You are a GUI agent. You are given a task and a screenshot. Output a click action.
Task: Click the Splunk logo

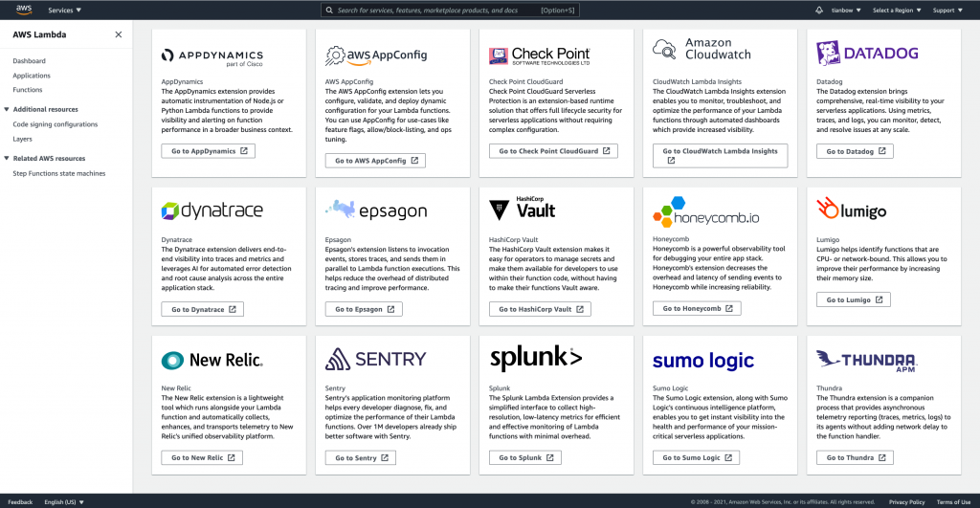(536, 358)
